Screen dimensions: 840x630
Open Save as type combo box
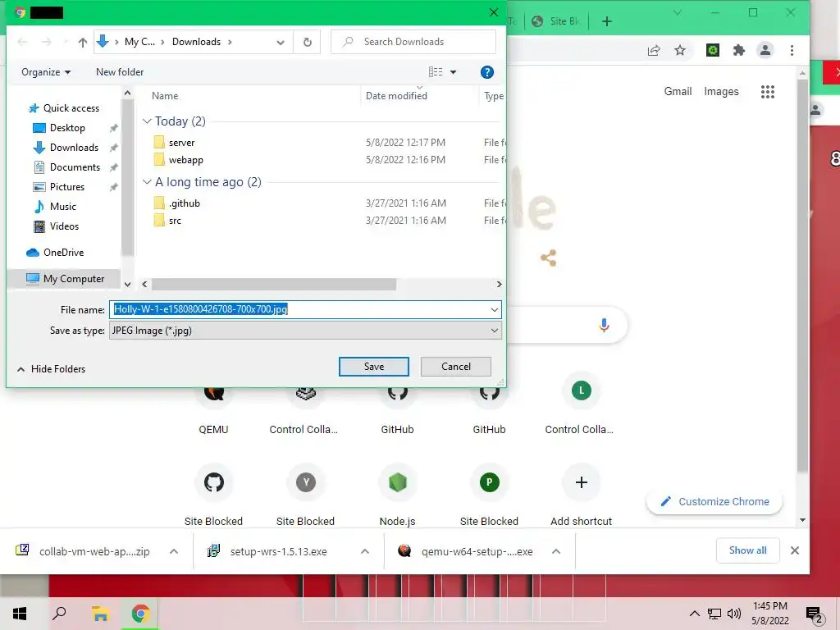coord(305,331)
